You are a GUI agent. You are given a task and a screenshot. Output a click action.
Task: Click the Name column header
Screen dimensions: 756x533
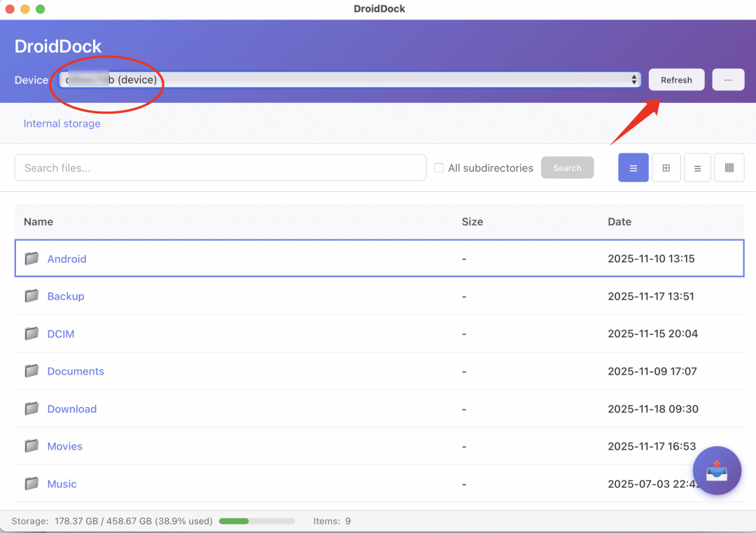pos(38,222)
